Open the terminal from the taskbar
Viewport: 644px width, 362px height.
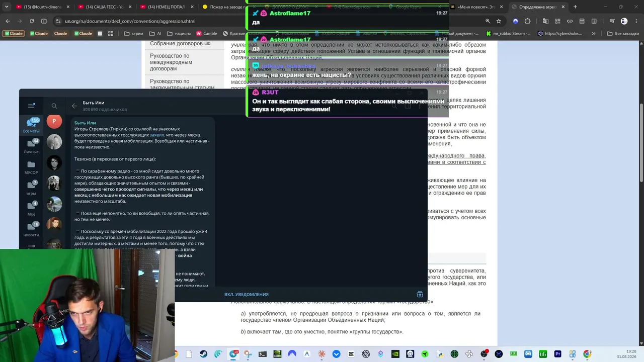(263, 354)
